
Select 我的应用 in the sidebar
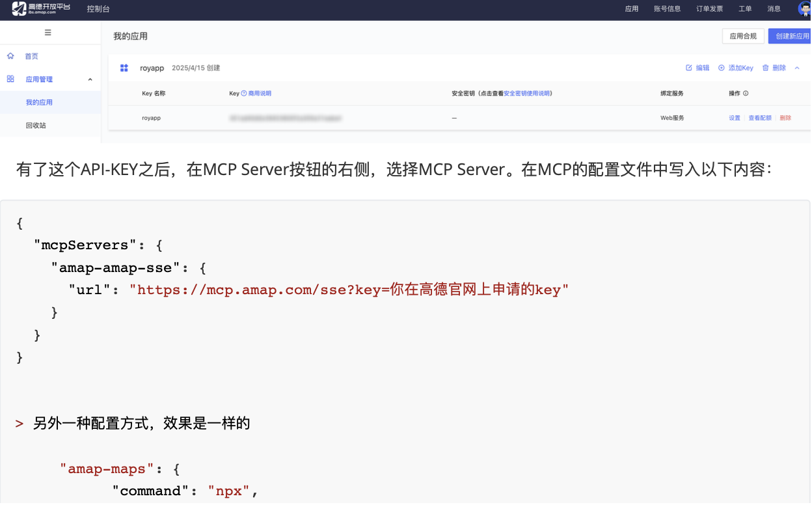tap(39, 102)
